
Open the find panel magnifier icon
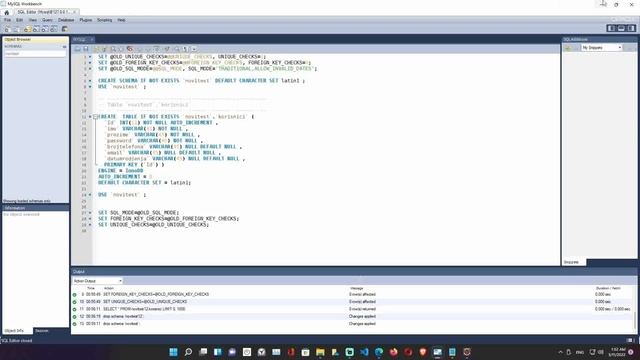tap(177, 49)
